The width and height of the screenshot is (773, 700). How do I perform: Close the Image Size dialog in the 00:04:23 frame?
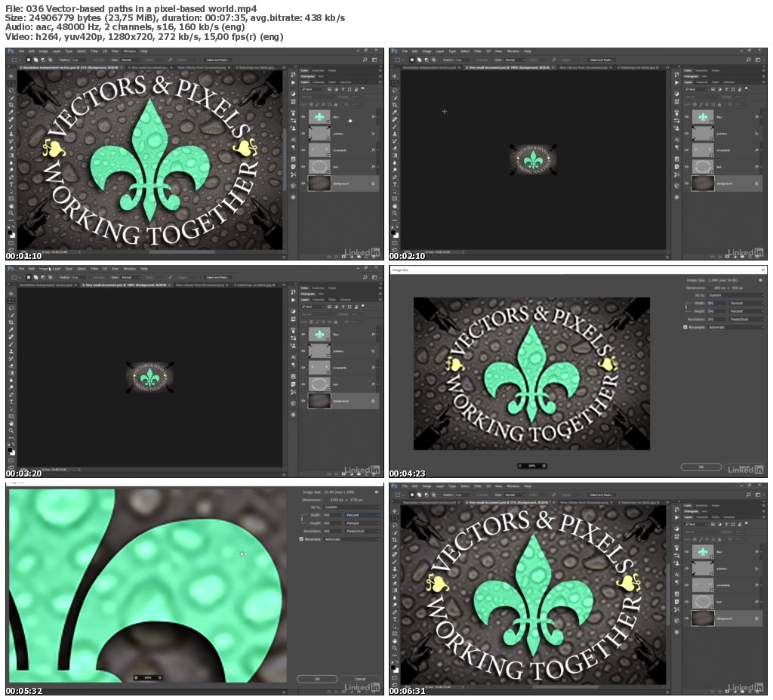[763, 270]
